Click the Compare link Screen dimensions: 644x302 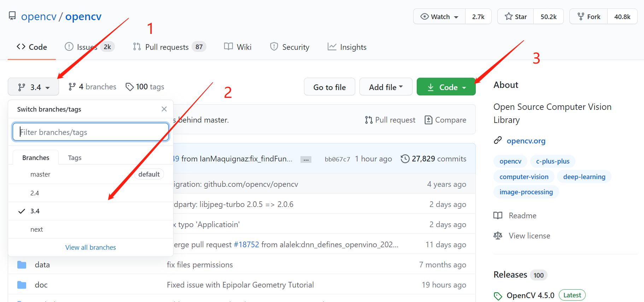(445, 120)
